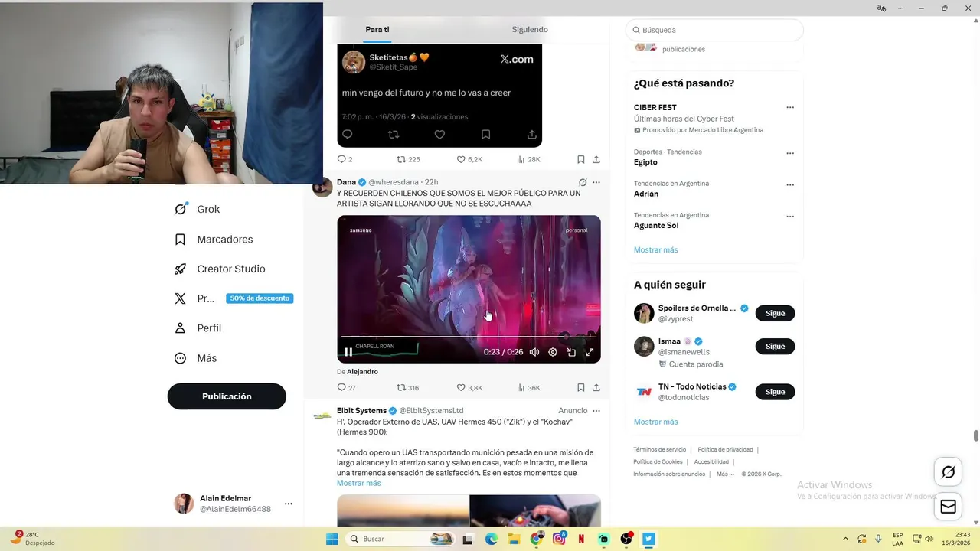This screenshot has height=551, width=980.
Task: Click the Búsqueda search field
Action: (x=714, y=30)
